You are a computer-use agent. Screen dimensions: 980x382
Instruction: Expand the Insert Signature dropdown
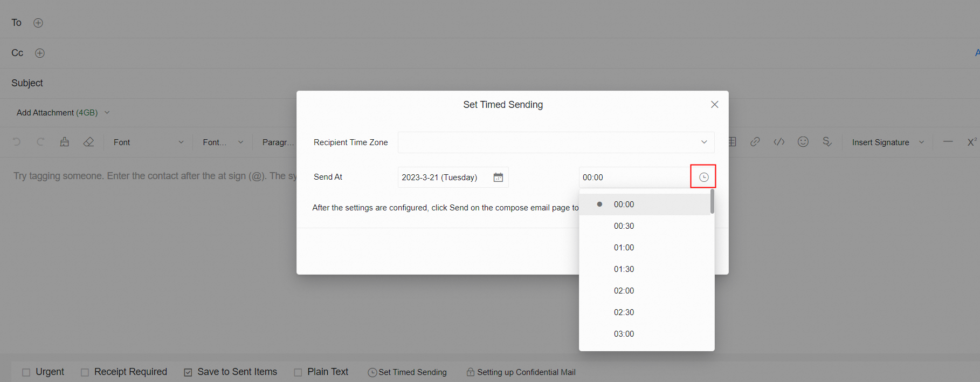922,142
